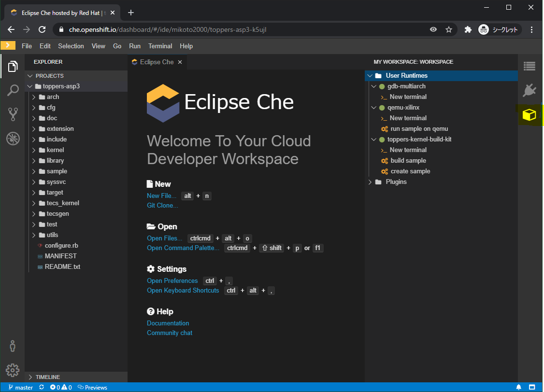Open browser extensions puzzle icon
The width and height of the screenshot is (544, 392).
click(x=468, y=29)
